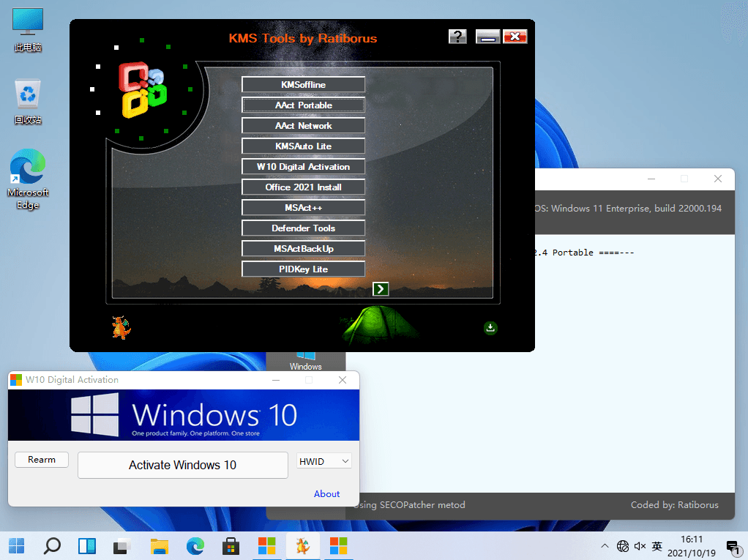Open the Windows Start menu
Image resolution: width=748 pixels, height=560 pixels.
pos(17,545)
